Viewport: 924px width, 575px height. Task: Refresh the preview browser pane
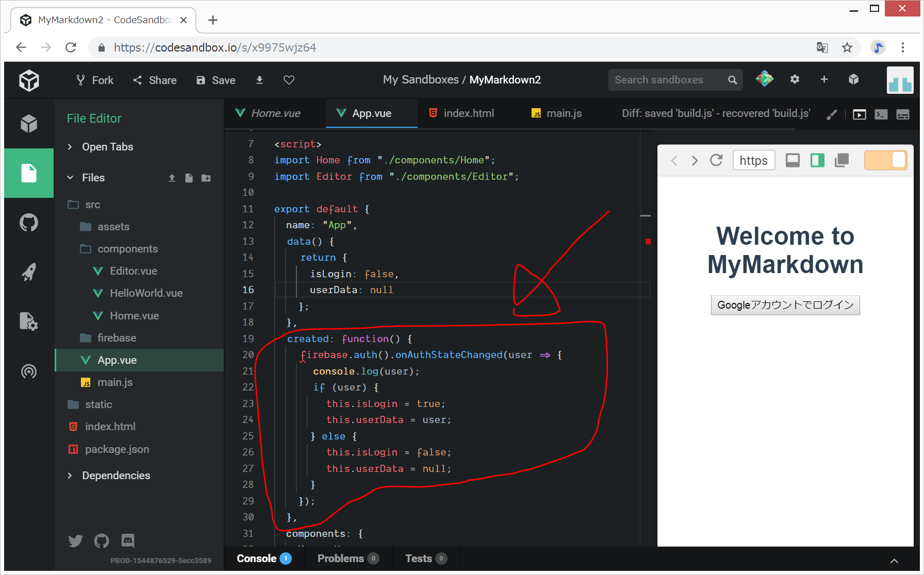click(716, 160)
